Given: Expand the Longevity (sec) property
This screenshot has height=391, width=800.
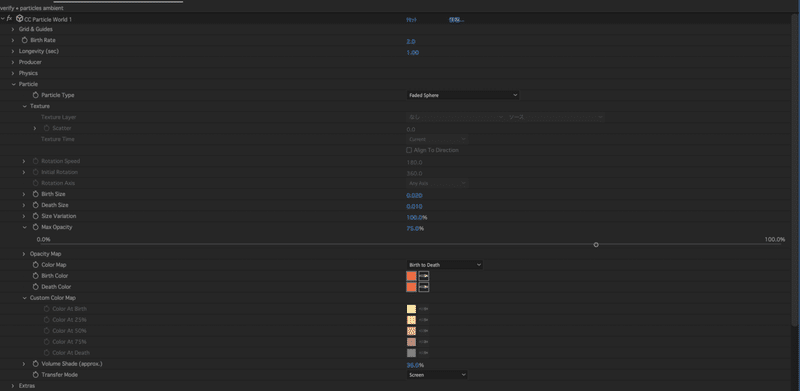Looking at the screenshot, I should (x=13, y=51).
